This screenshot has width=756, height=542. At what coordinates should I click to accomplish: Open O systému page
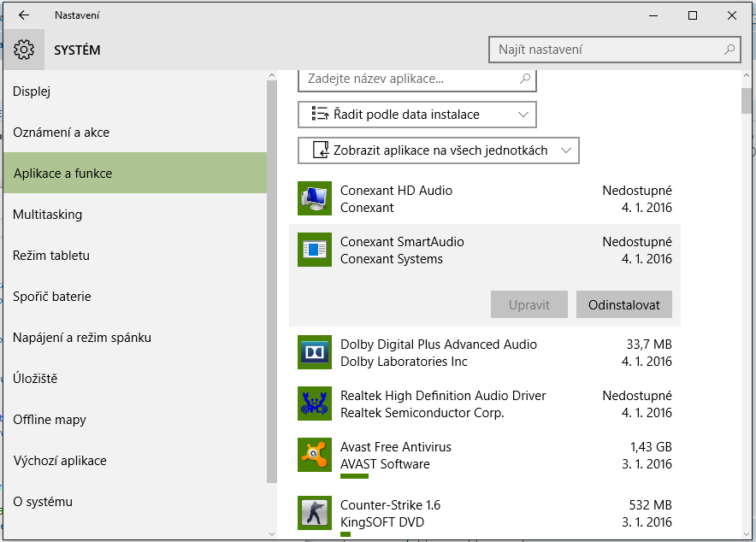tap(135, 502)
